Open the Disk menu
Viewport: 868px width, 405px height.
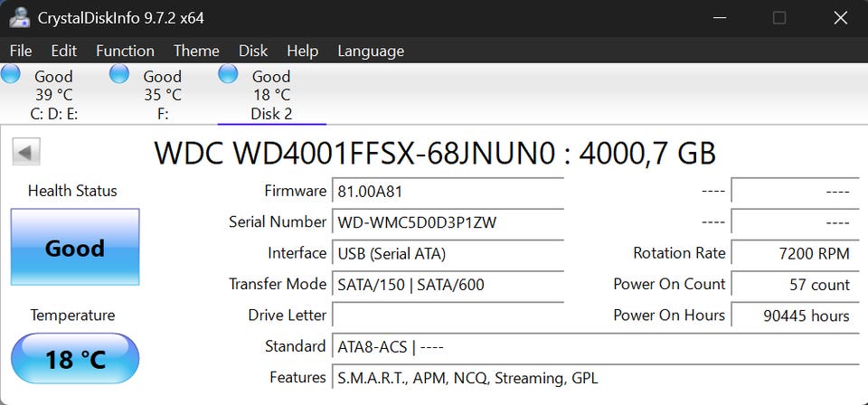[x=253, y=51]
